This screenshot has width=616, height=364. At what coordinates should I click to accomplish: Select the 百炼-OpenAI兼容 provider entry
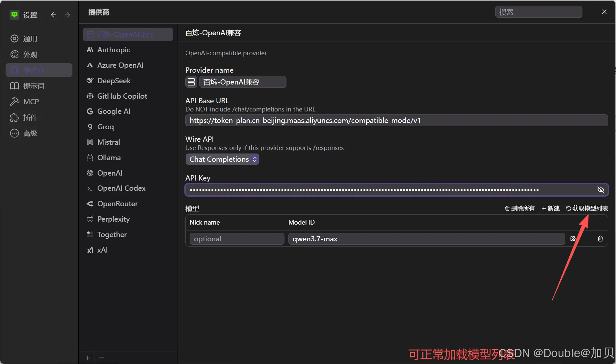128,34
